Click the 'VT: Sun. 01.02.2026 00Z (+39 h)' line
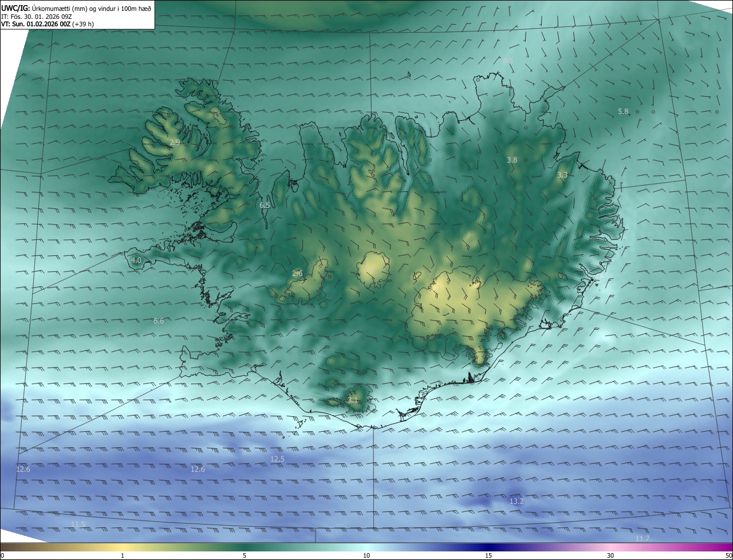The width and height of the screenshot is (733, 560). [48, 24]
